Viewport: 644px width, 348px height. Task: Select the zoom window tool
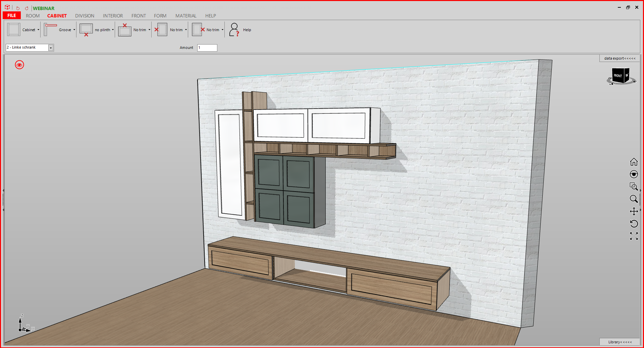(634, 187)
